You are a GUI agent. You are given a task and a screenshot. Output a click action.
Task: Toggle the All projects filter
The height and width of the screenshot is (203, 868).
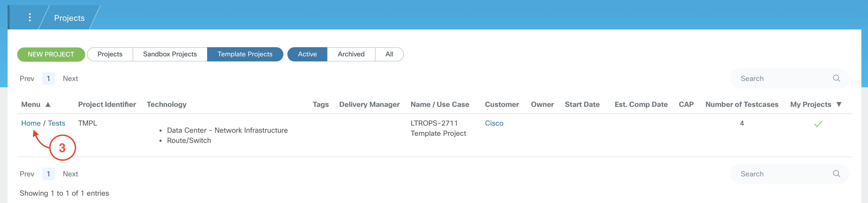click(389, 54)
